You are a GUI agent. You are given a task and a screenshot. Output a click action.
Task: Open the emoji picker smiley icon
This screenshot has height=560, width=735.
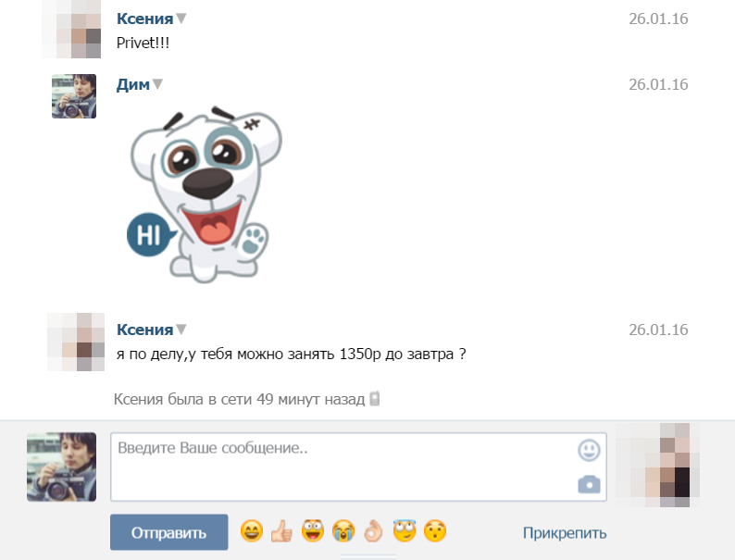589,450
